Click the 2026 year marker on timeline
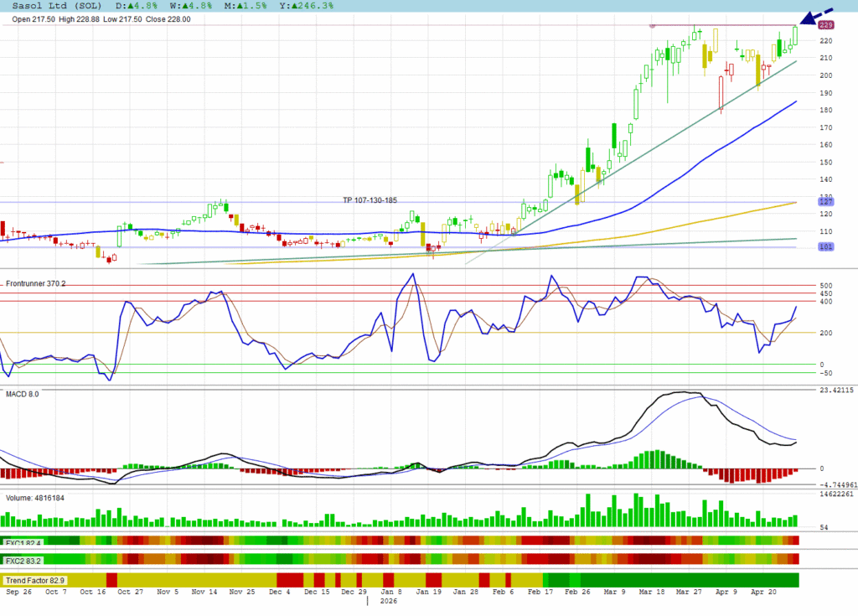Viewport: 858px width, 616px height. click(389, 601)
